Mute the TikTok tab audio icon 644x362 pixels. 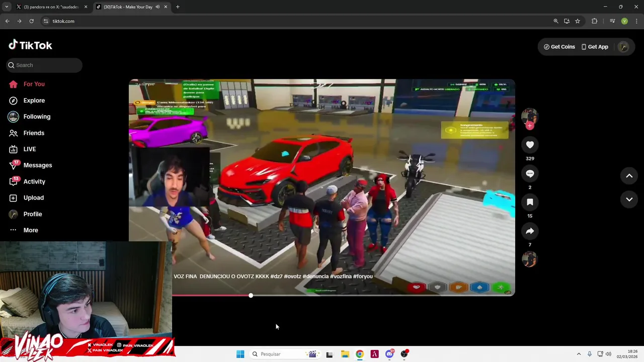(x=157, y=7)
